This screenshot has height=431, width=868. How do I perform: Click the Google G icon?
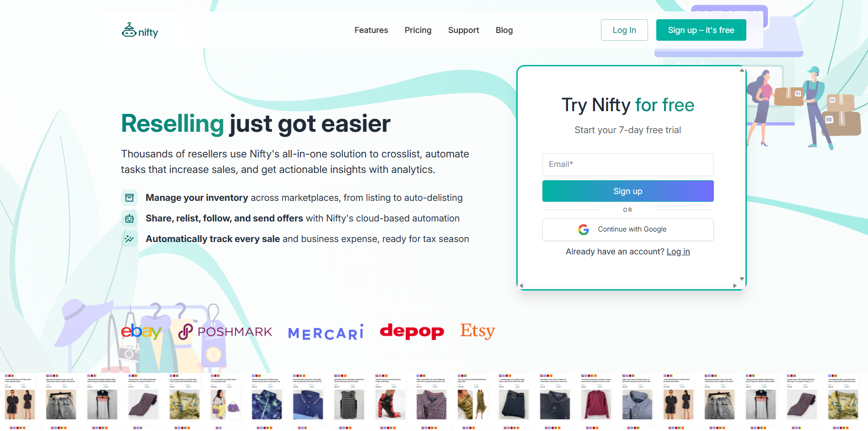pos(584,230)
